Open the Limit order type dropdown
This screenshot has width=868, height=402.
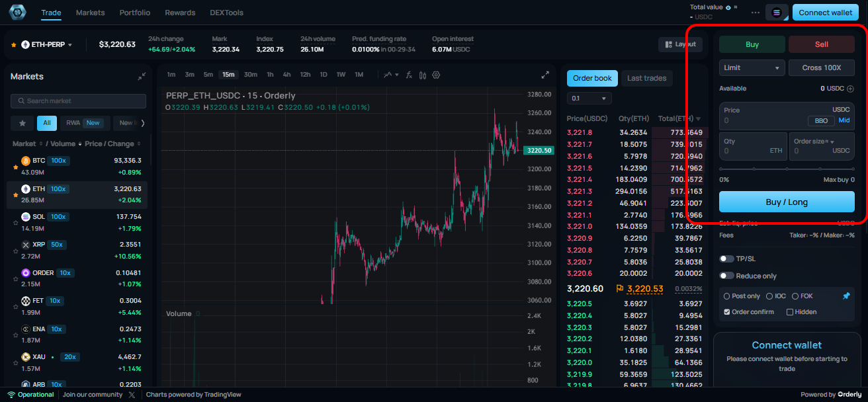(x=752, y=67)
